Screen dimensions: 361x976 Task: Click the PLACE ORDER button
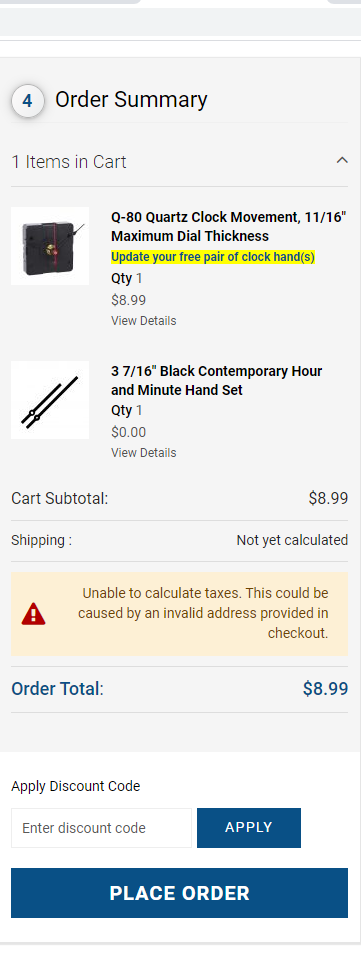(x=179, y=893)
